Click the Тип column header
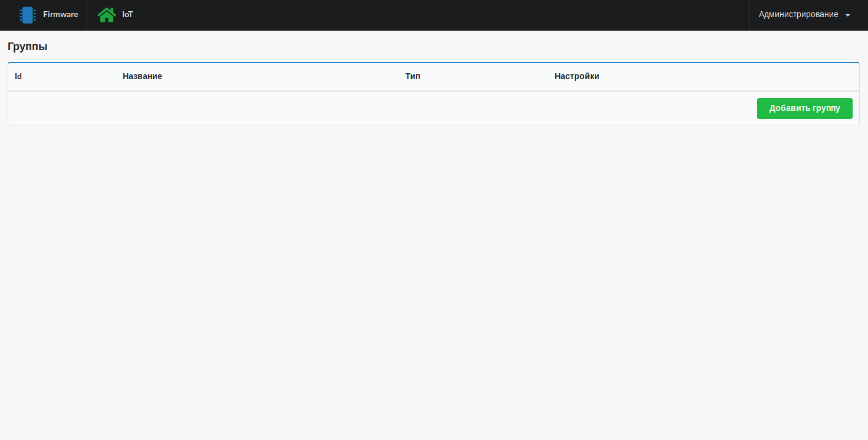868x440 pixels. pyautogui.click(x=413, y=76)
